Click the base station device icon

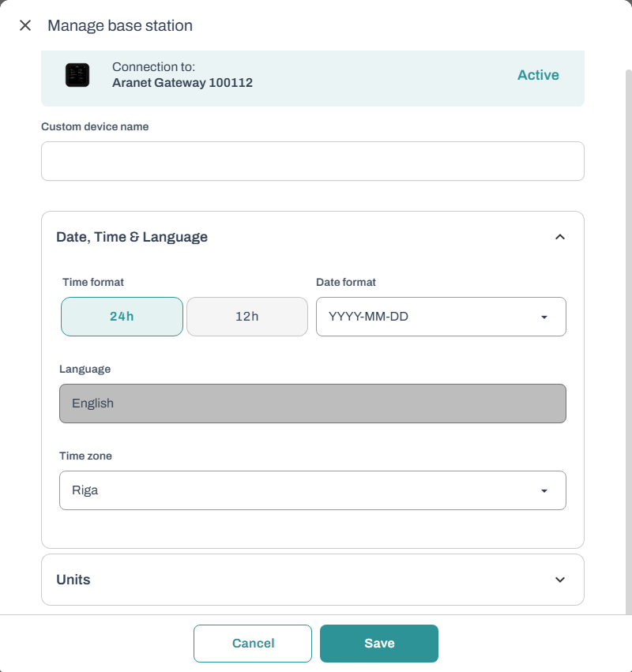click(x=77, y=75)
